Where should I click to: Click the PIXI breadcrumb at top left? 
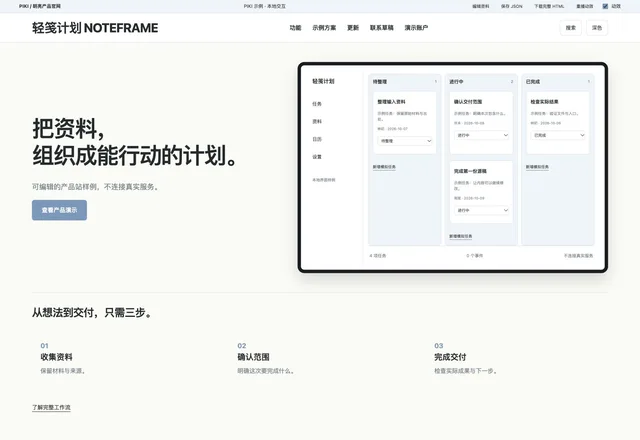[x=40, y=6]
